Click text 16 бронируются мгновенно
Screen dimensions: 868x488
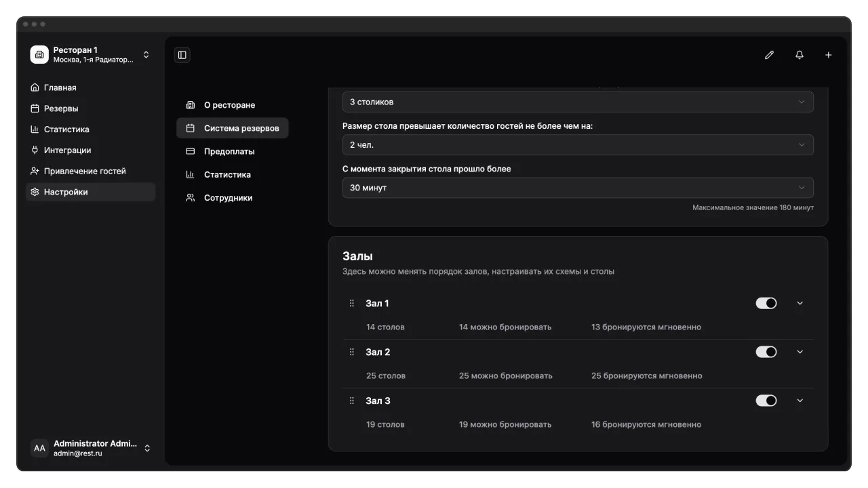pyautogui.click(x=646, y=425)
